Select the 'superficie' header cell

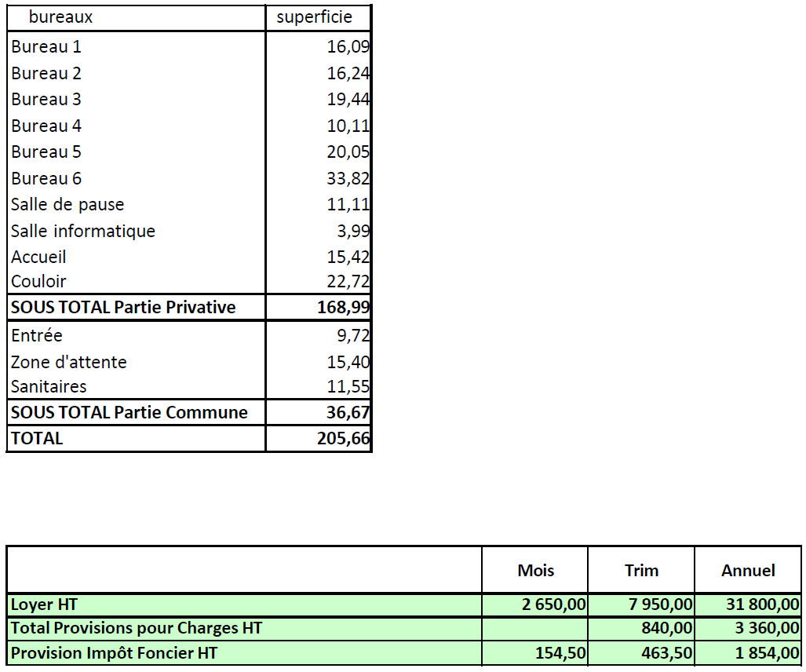click(315, 16)
